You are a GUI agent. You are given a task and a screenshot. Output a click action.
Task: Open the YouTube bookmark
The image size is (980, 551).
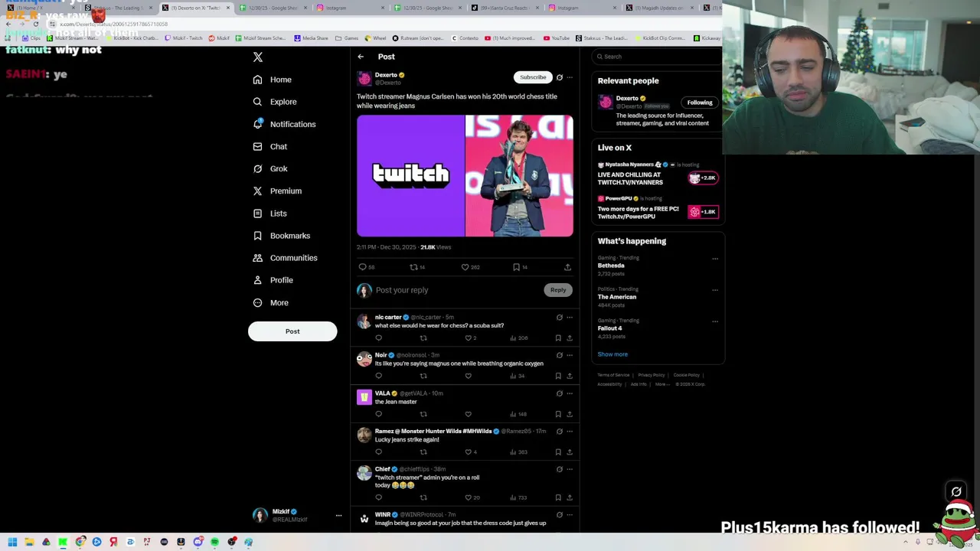coord(557,37)
